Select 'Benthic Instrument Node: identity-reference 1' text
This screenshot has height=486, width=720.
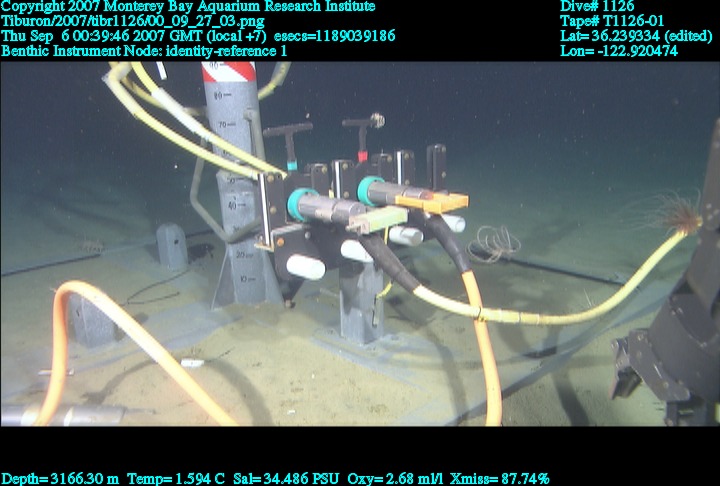(144, 51)
